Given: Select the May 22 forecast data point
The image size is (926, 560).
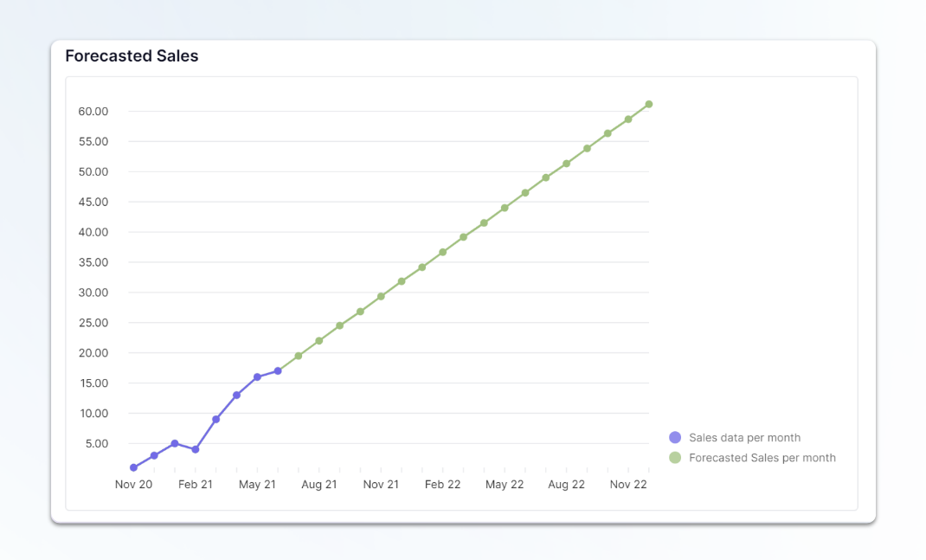Looking at the screenshot, I should pos(505,208).
